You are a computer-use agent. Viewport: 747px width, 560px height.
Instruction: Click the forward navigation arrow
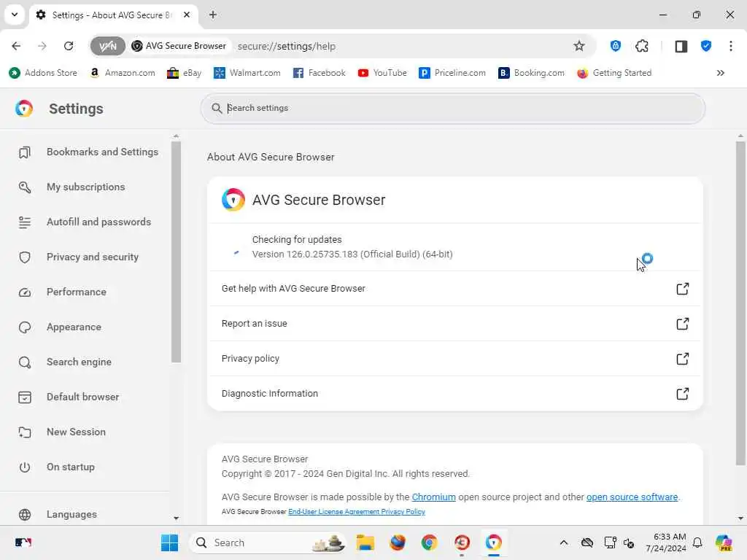42,46
